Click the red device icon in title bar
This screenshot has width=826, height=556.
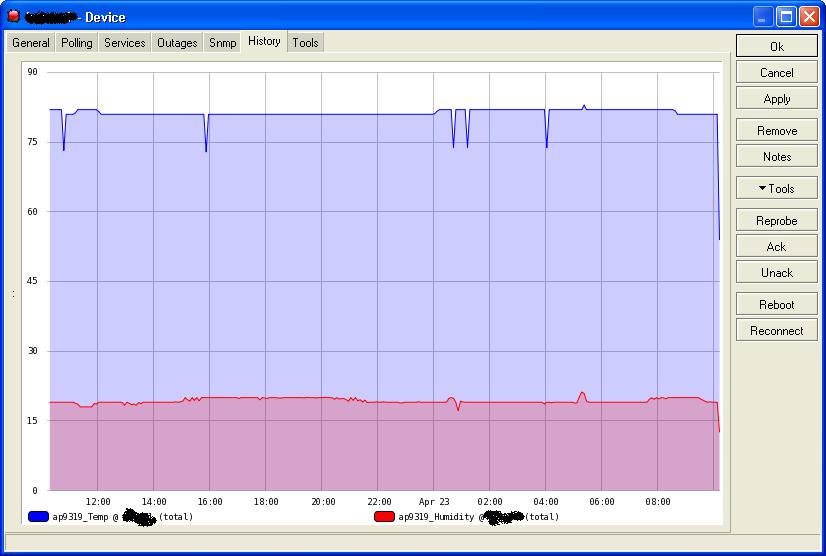(14, 16)
